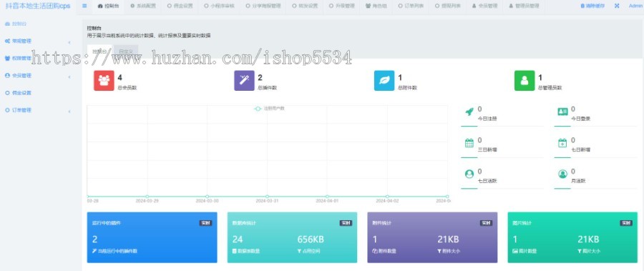
Task: Click the blue 运行中的插件 card
Action: point(152,237)
